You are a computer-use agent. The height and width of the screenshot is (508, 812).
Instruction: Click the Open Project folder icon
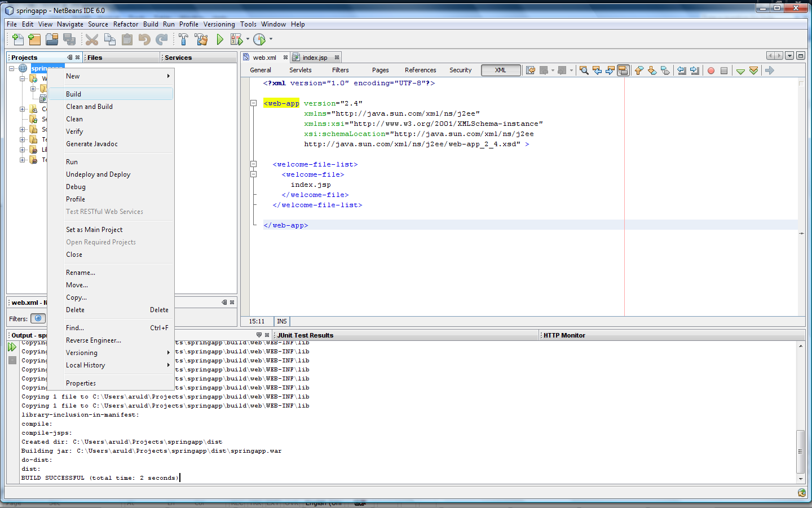point(52,39)
